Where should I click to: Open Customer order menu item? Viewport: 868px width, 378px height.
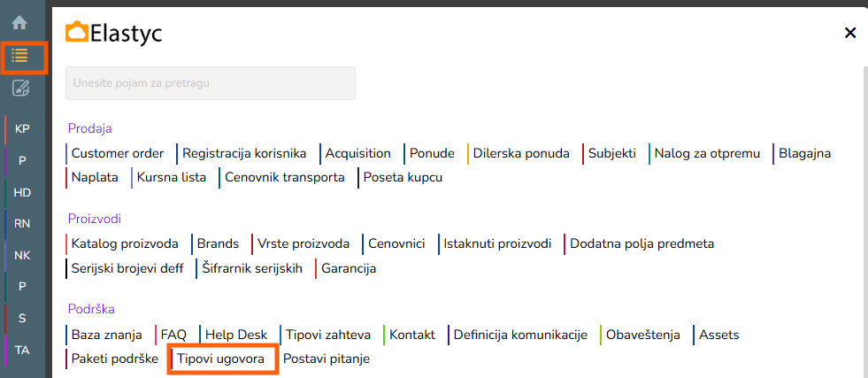(118, 153)
